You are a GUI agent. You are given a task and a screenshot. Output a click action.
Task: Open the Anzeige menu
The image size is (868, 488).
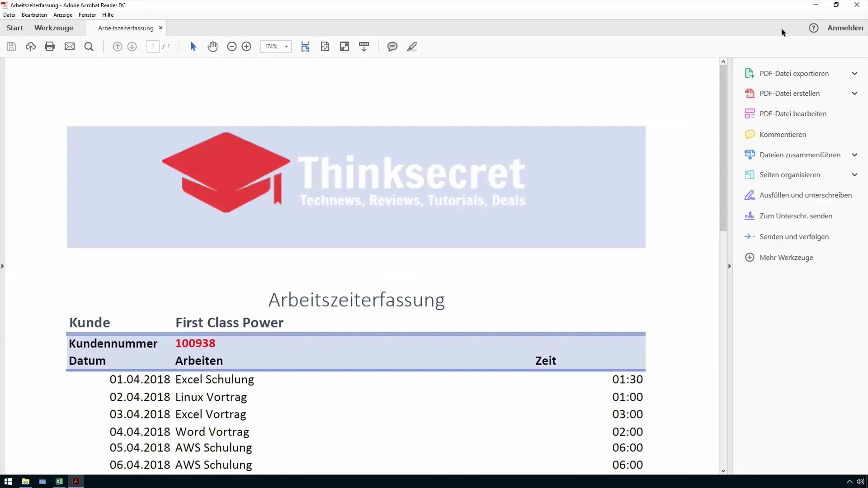point(63,15)
